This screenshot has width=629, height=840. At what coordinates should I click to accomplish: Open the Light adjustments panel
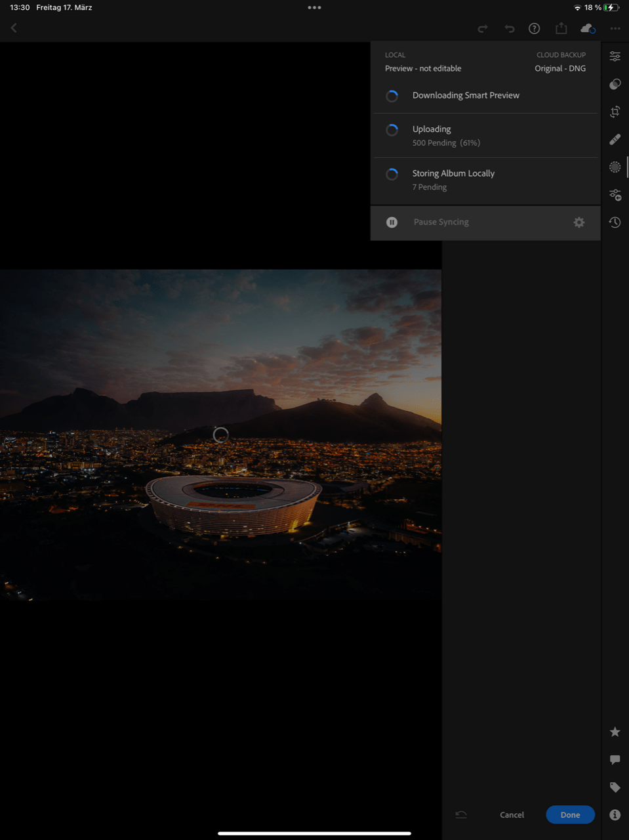[x=615, y=56]
